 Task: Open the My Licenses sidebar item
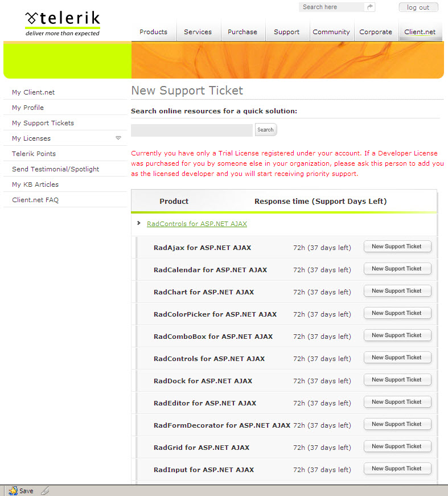[31, 138]
